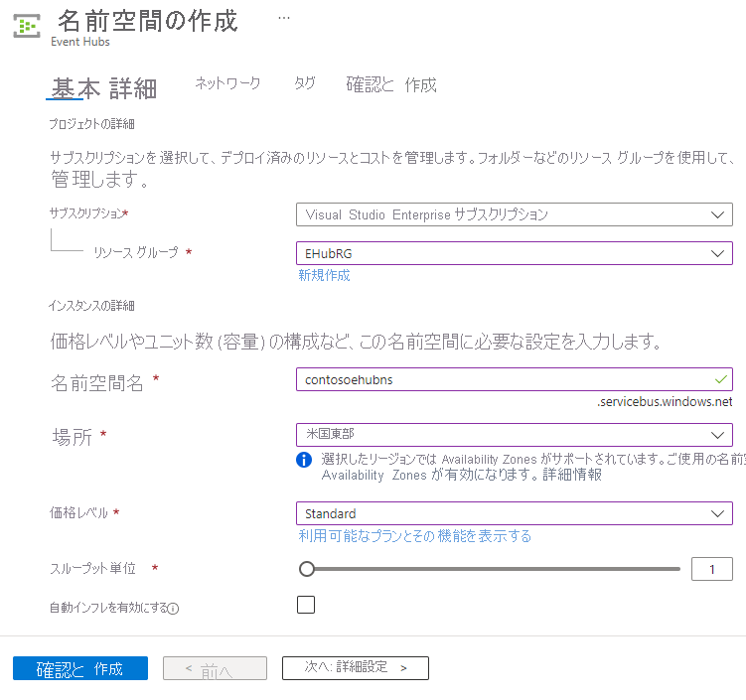Viewport: 746px width, 700px height.
Task: Switch to the 詳細 tab
Action: [133, 88]
